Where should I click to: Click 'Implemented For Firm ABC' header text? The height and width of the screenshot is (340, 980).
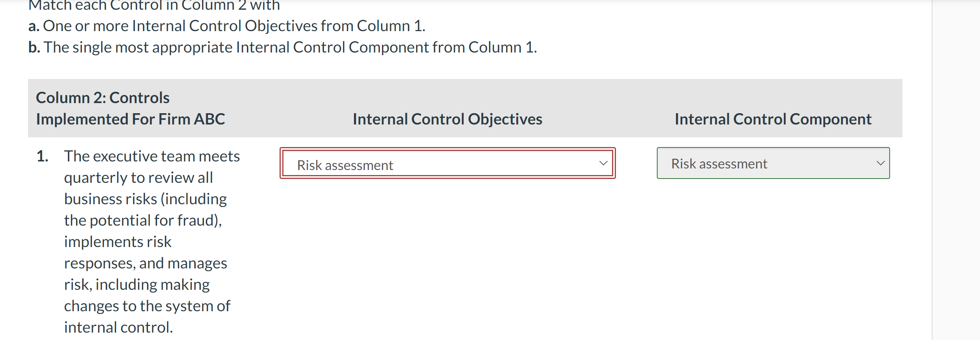131,119
